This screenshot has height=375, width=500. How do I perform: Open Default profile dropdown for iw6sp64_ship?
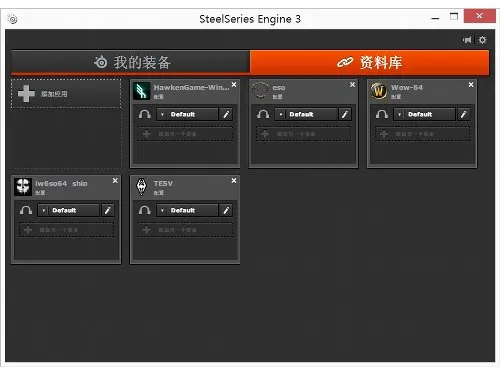pyautogui.click(x=68, y=210)
